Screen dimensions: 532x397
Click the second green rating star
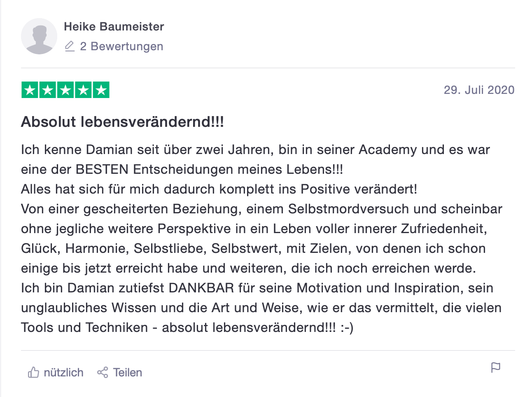[48, 90]
